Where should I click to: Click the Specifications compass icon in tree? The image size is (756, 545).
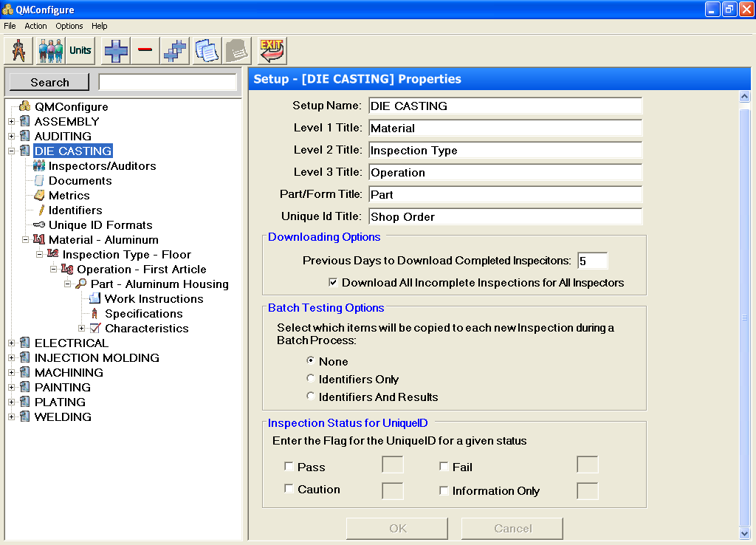pyautogui.click(x=94, y=314)
